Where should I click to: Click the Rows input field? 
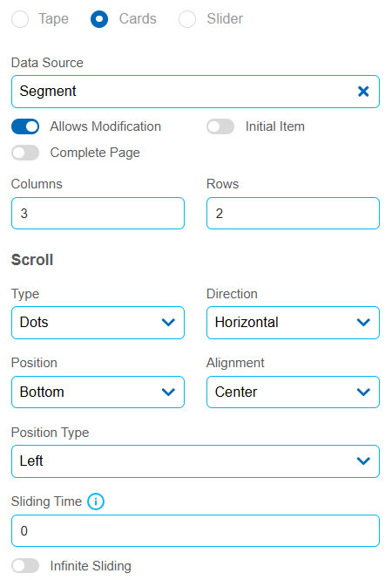293,214
